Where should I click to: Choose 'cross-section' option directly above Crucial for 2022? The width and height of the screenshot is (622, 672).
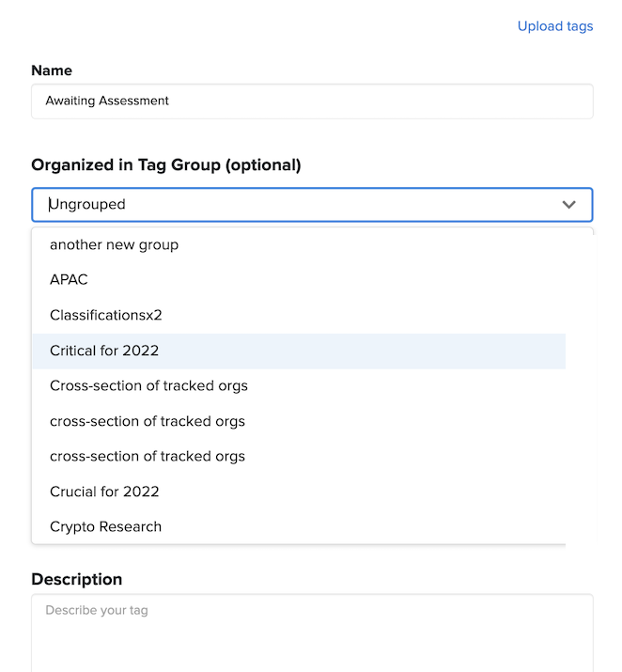point(148,457)
